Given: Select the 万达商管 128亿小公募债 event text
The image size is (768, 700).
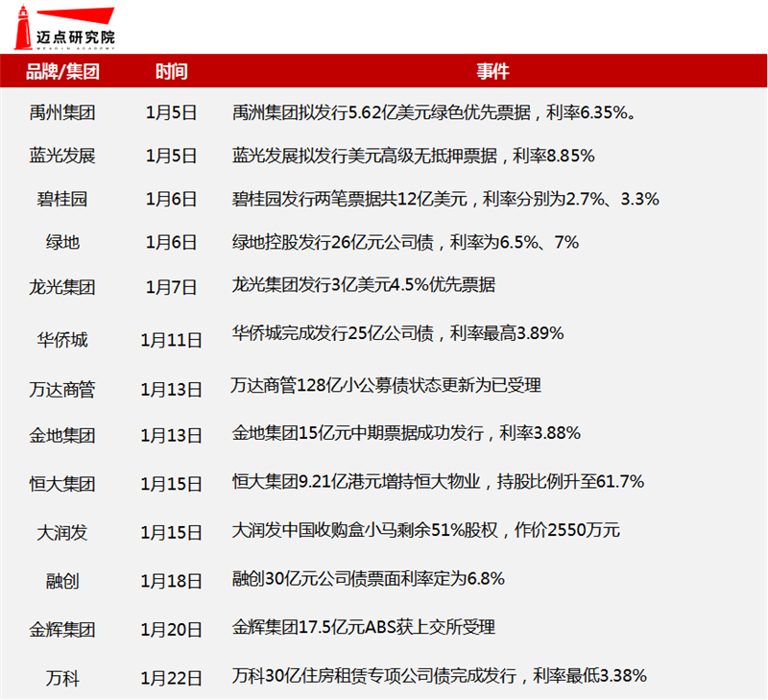Looking at the screenshot, I should tap(387, 385).
